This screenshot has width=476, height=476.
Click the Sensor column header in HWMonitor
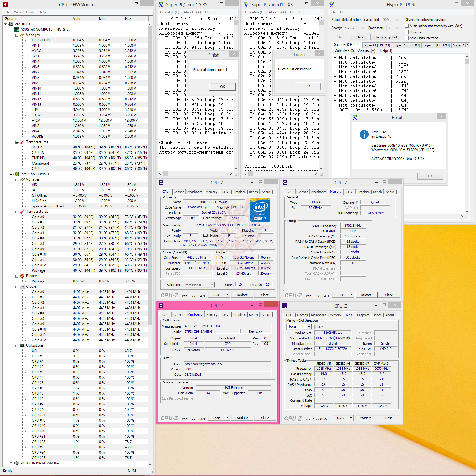(37, 18)
